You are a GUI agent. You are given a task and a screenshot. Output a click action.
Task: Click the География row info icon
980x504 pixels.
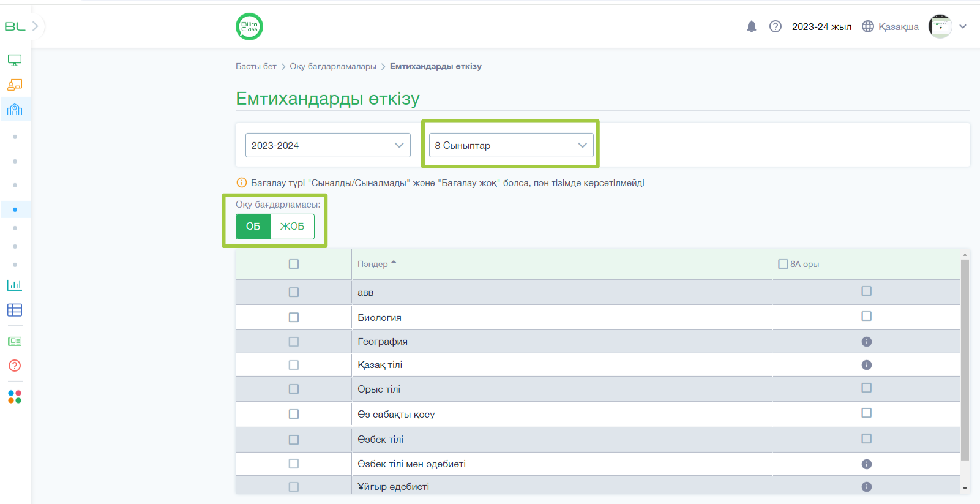tap(866, 342)
